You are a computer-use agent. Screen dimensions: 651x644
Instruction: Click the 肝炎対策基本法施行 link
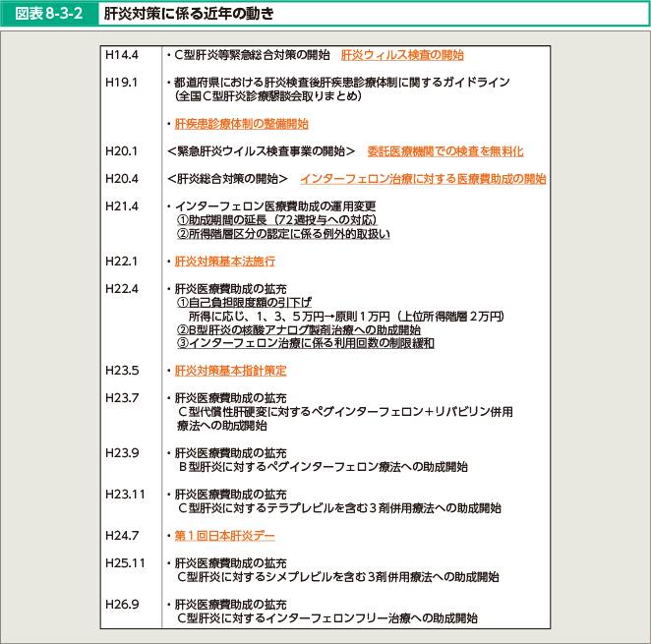tap(224, 262)
